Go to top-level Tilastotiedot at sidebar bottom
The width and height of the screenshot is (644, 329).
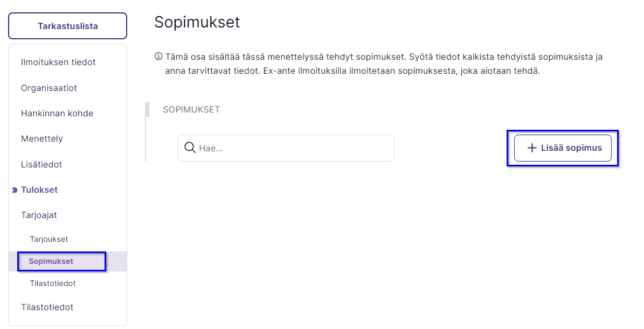(47, 307)
